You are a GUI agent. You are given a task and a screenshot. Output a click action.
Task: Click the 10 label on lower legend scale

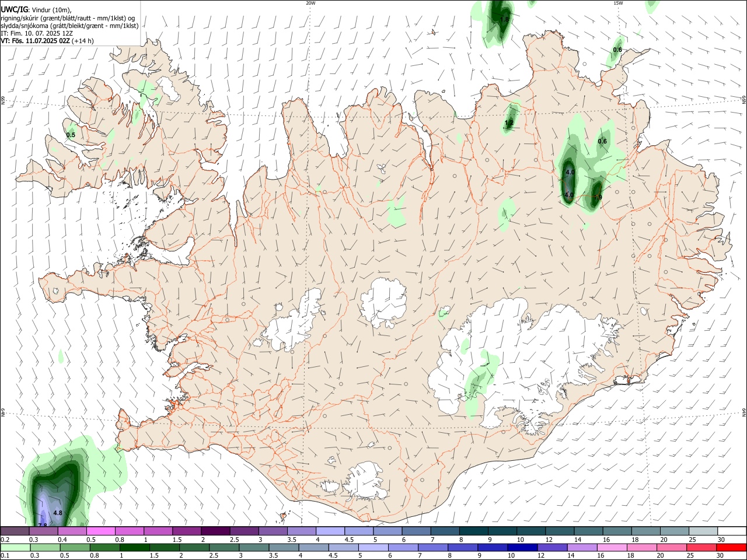pyautogui.click(x=511, y=556)
